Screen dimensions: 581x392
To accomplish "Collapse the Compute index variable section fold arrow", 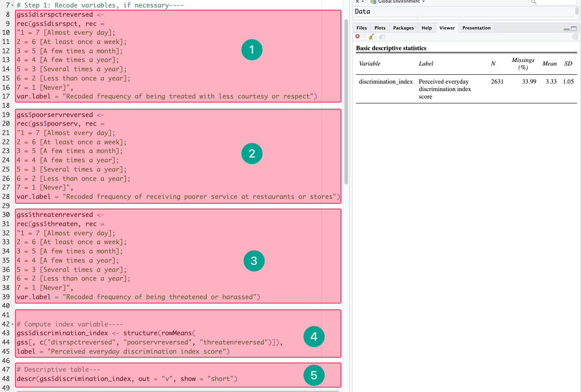I will pyautogui.click(x=13, y=324).
